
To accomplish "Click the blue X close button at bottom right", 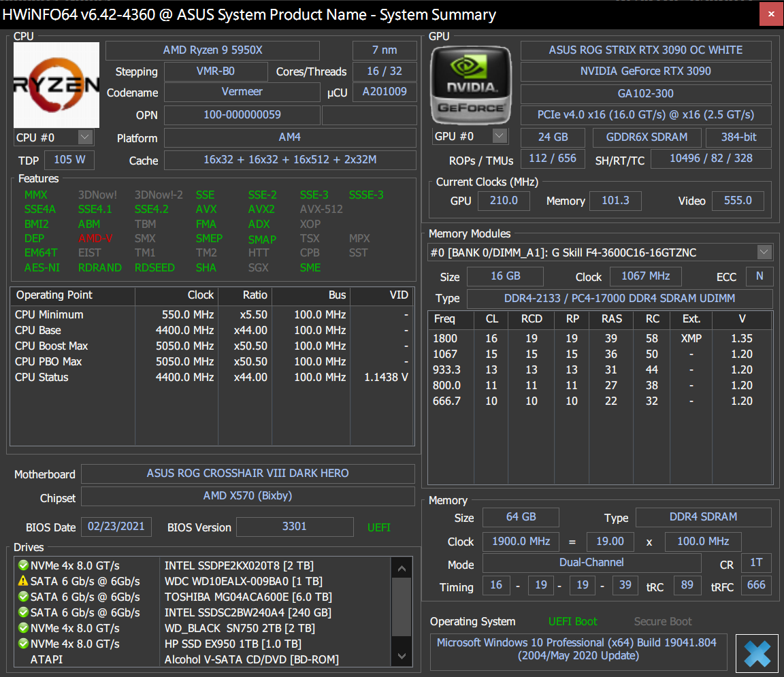I will point(757,653).
